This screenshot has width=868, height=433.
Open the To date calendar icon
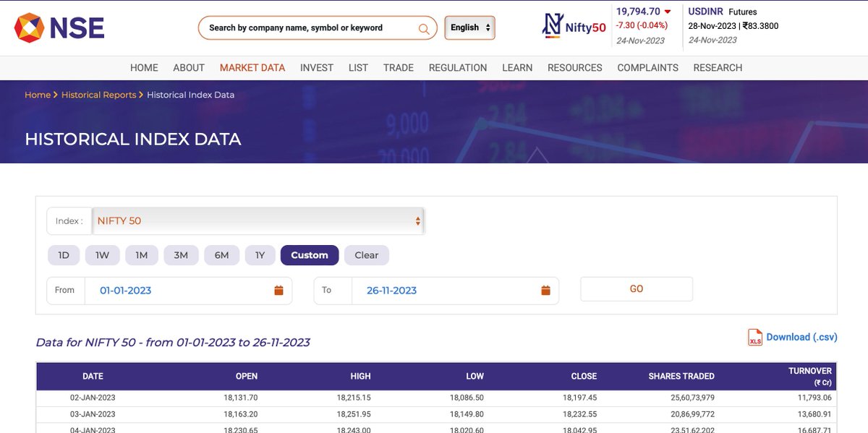click(x=546, y=291)
